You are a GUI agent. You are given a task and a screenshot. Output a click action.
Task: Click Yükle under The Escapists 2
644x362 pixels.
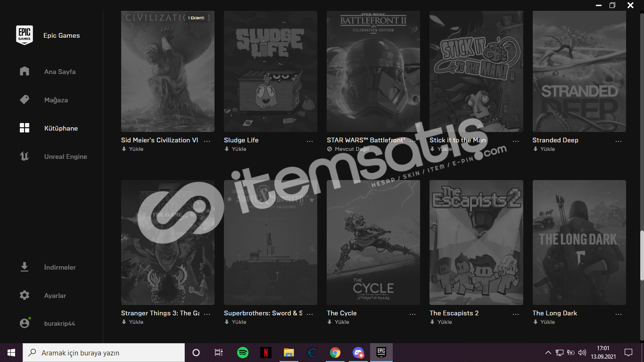click(x=441, y=322)
